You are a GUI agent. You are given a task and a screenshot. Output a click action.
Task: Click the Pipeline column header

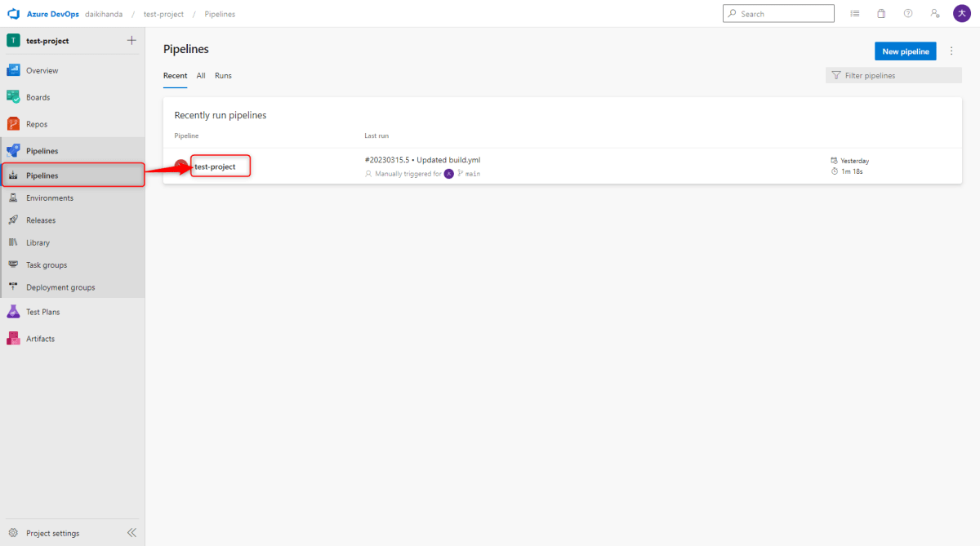[x=186, y=135]
